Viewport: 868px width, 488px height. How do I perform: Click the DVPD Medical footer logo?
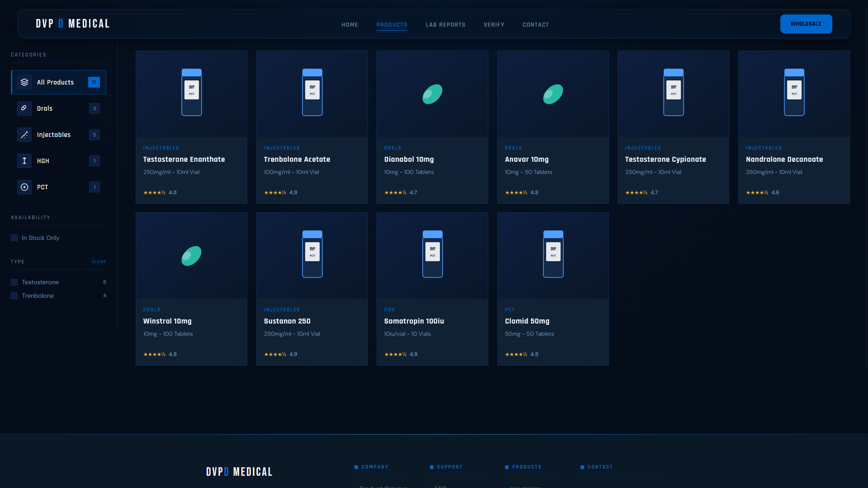click(239, 472)
